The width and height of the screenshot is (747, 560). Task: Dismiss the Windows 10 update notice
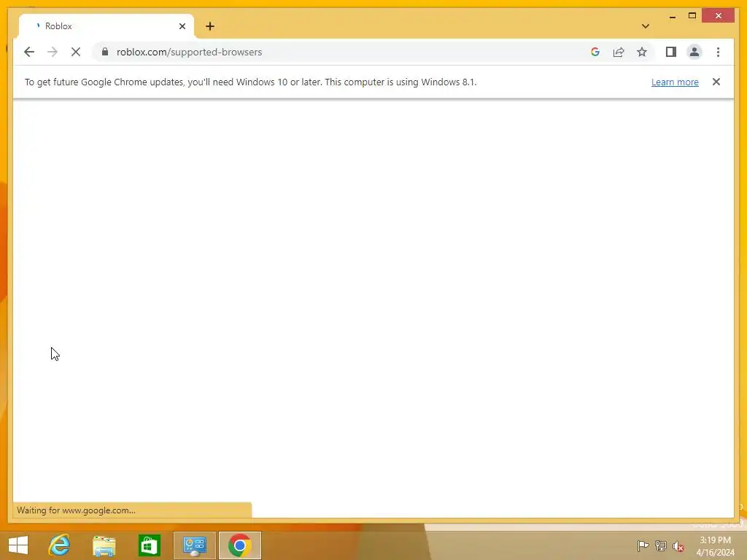[716, 82]
